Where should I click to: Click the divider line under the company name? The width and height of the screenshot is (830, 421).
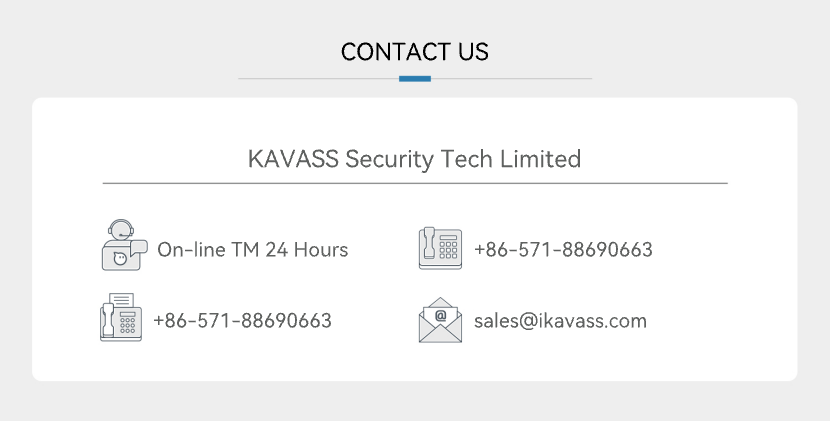pyautogui.click(x=415, y=183)
